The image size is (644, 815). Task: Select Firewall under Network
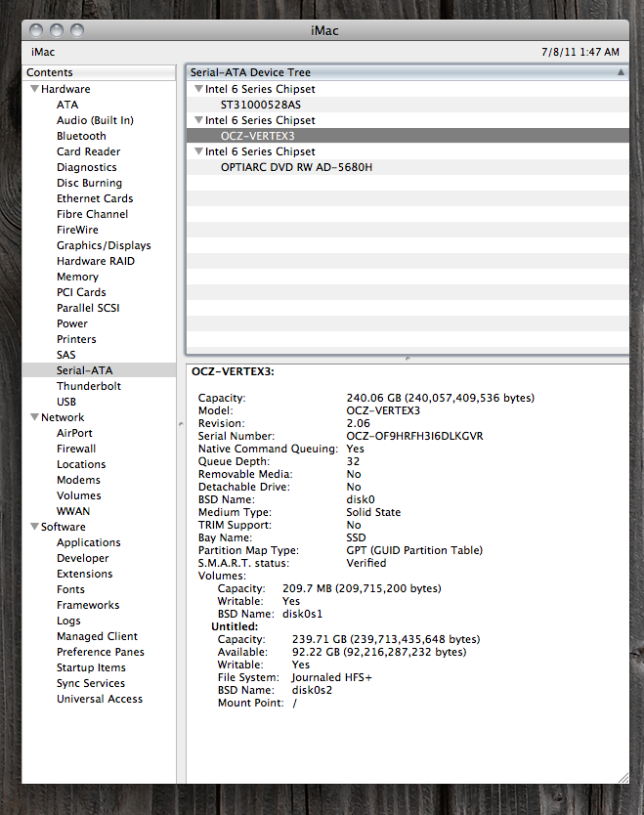76,449
